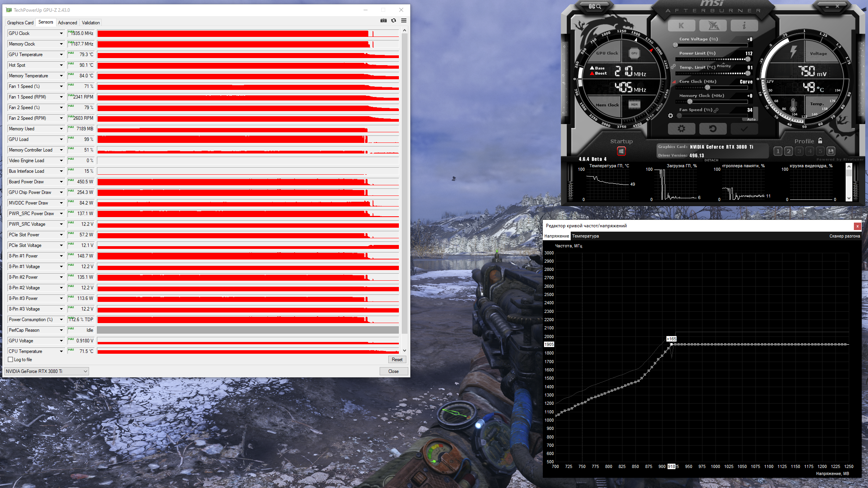The width and height of the screenshot is (868, 488).
Task: Select the Температура tab in curve editor
Action: point(585,236)
